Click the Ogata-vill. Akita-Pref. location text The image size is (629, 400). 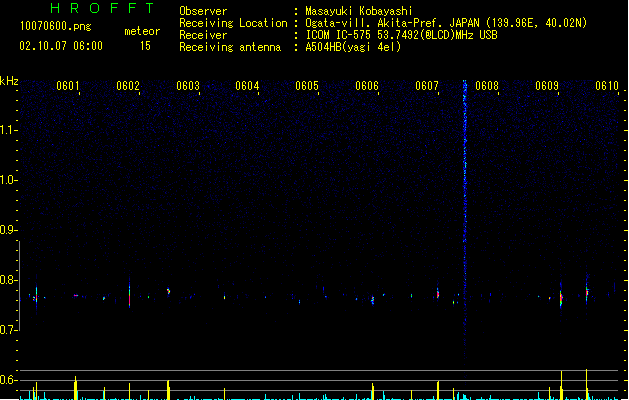pyautogui.click(x=446, y=23)
